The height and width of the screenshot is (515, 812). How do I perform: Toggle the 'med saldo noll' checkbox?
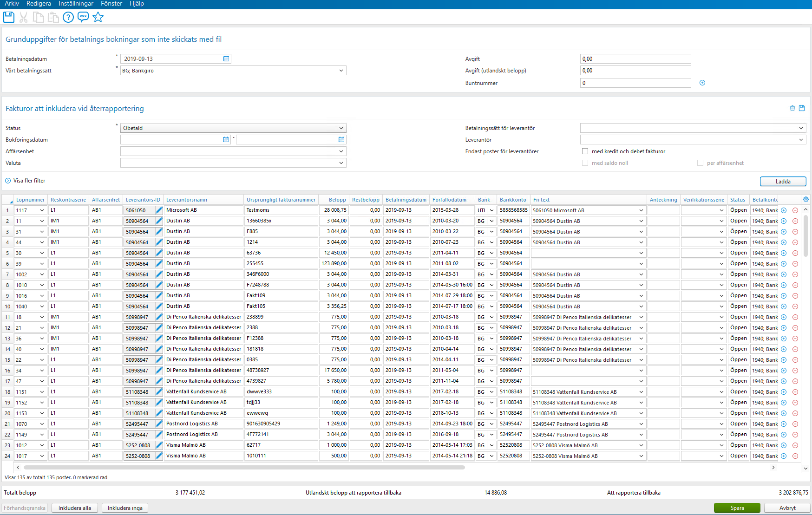coord(585,163)
